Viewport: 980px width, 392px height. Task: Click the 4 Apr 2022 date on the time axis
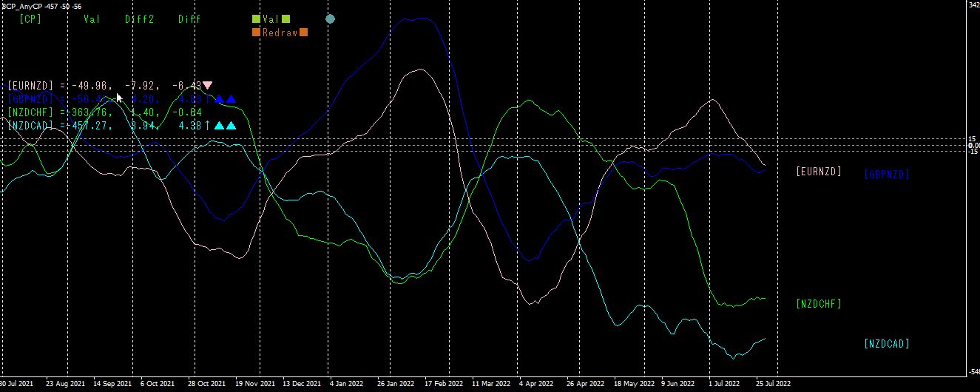[537, 385]
